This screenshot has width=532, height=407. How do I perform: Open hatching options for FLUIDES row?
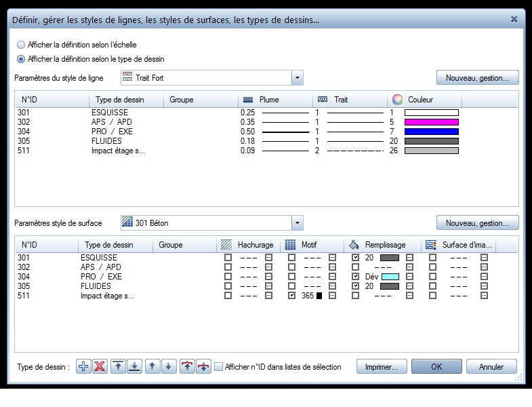(269, 286)
